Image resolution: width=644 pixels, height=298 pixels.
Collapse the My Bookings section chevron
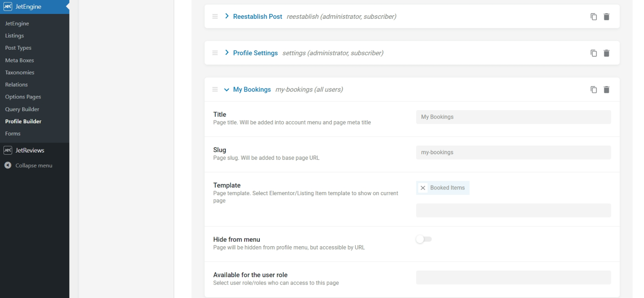click(x=227, y=90)
